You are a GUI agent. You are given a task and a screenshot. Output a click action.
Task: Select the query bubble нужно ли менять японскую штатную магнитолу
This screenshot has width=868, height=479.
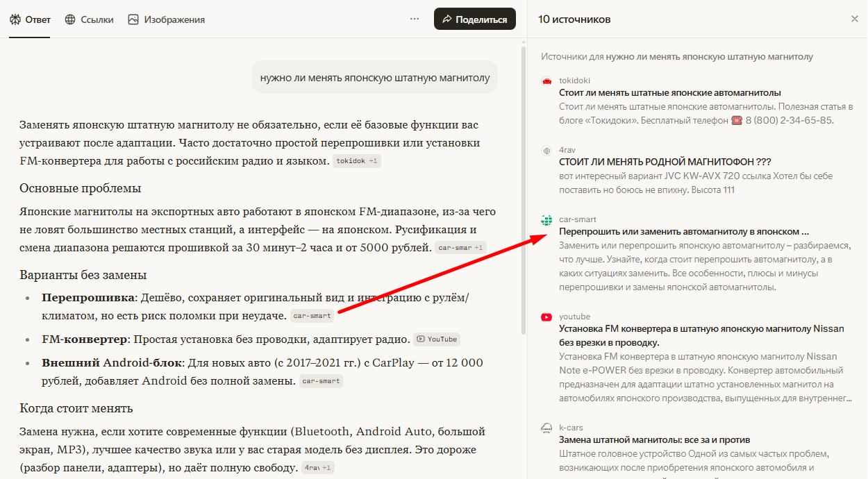(374, 77)
